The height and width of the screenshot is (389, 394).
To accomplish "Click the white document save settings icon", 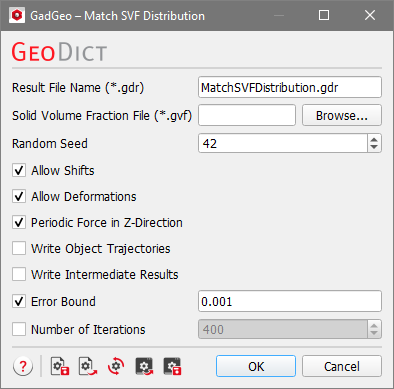I will [60, 366].
